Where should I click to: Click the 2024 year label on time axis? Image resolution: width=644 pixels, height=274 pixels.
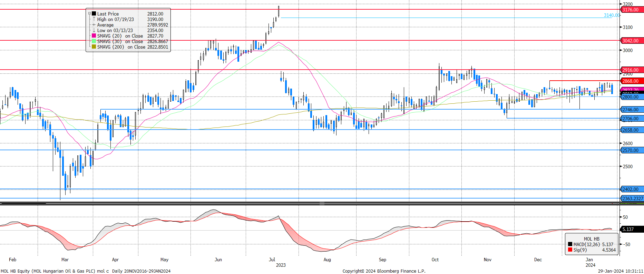(591, 265)
